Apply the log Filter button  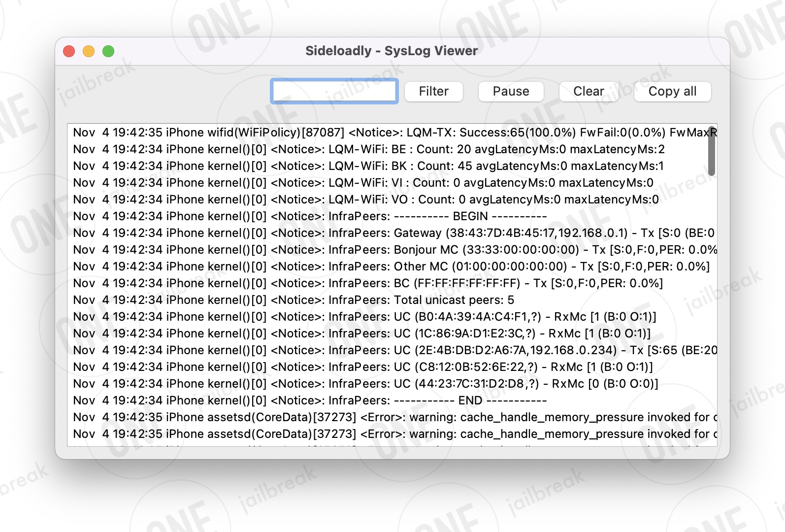(x=434, y=91)
